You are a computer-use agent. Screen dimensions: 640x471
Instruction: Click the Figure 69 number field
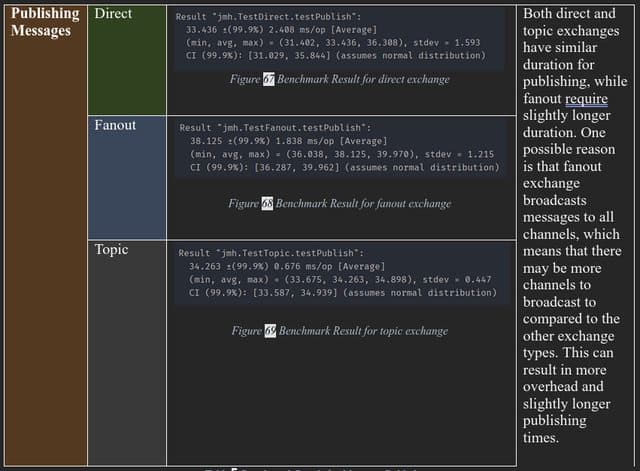point(270,331)
